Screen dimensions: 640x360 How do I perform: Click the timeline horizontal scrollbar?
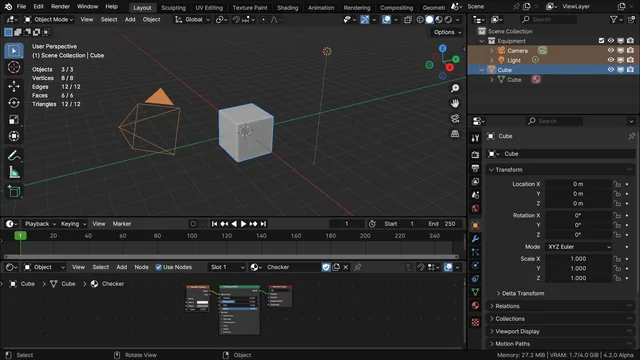click(231, 256)
